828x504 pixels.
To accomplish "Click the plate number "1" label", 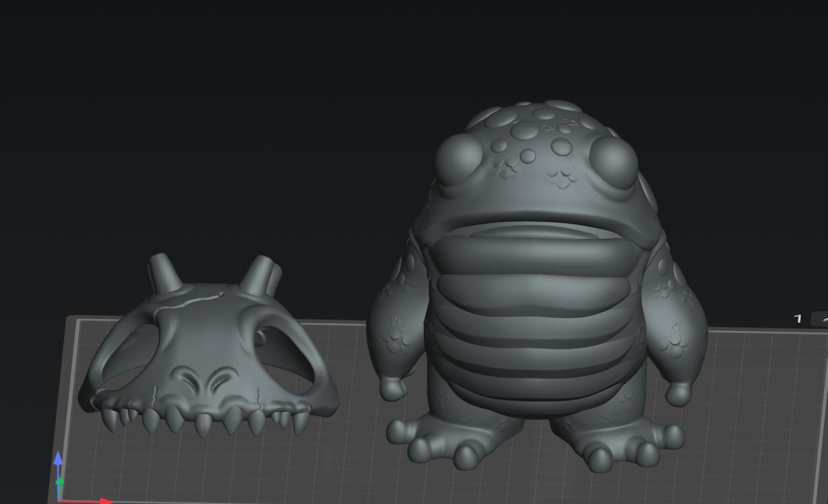I will (x=798, y=319).
